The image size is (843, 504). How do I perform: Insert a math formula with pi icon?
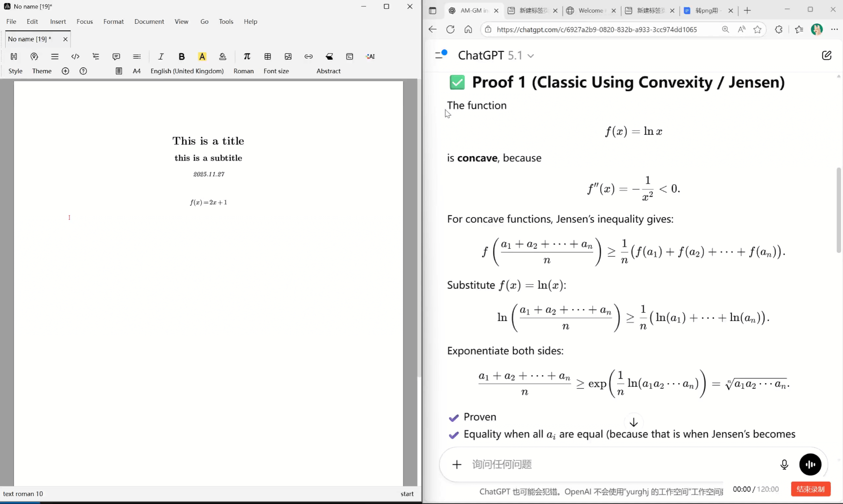click(247, 56)
